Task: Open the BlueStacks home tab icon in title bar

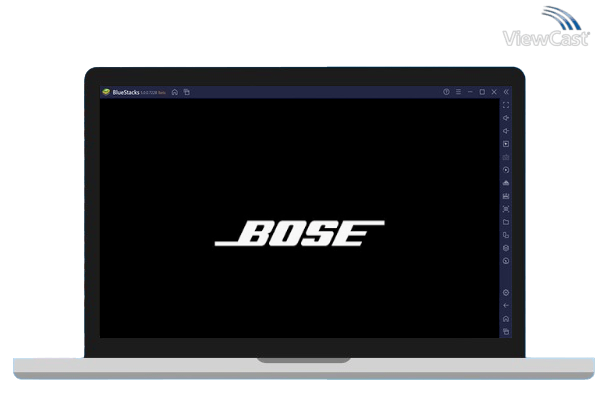Action: pyautogui.click(x=175, y=92)
